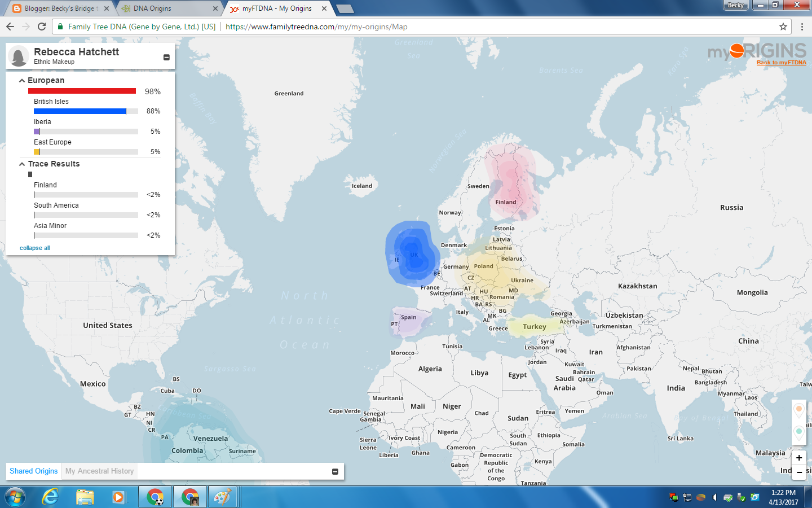Click the green secure padlock icon

pos(60,27)
